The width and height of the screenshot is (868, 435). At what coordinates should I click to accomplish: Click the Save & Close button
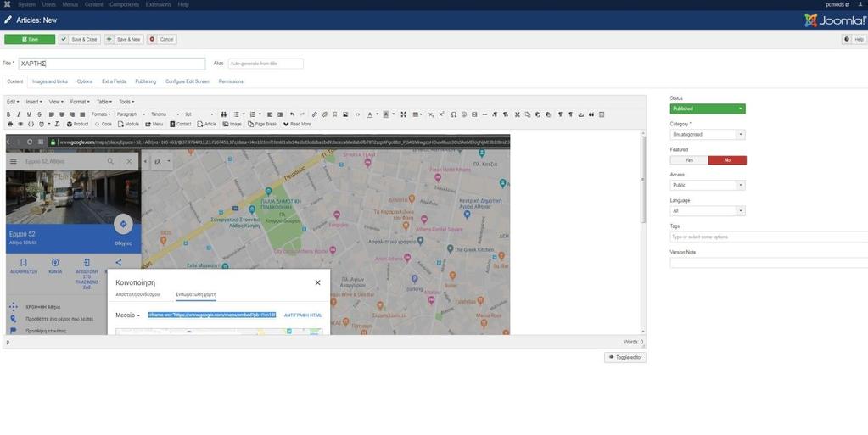click(80, 39)
